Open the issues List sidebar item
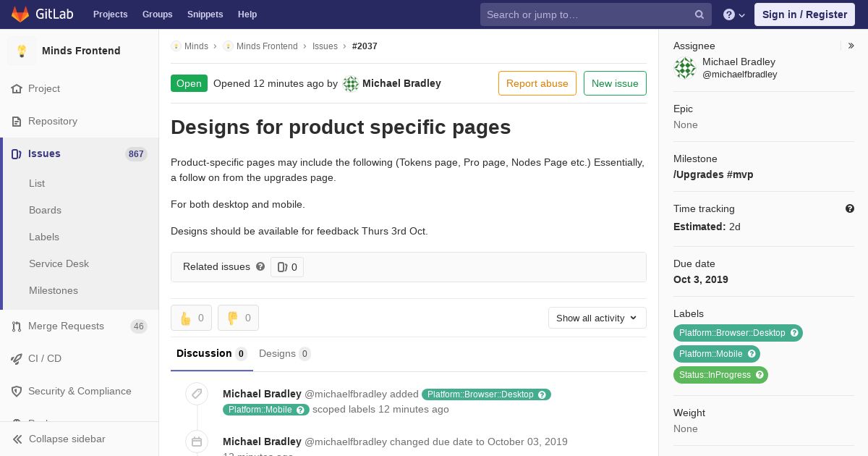This screenshot has height=456, width=868. point(37,183)
